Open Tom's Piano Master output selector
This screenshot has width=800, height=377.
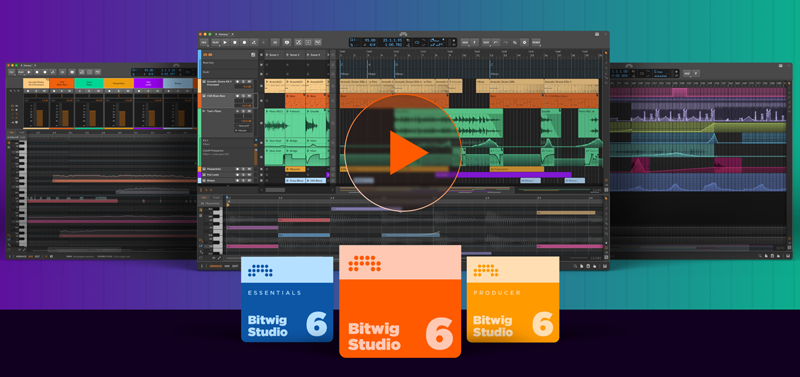pos(243,131)
